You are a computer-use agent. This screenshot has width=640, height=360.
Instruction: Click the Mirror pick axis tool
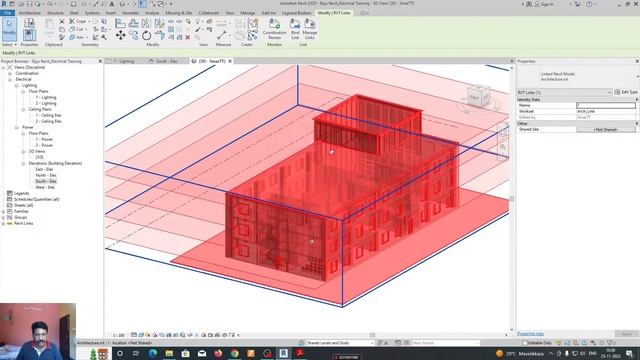click(x=147, y=23)
